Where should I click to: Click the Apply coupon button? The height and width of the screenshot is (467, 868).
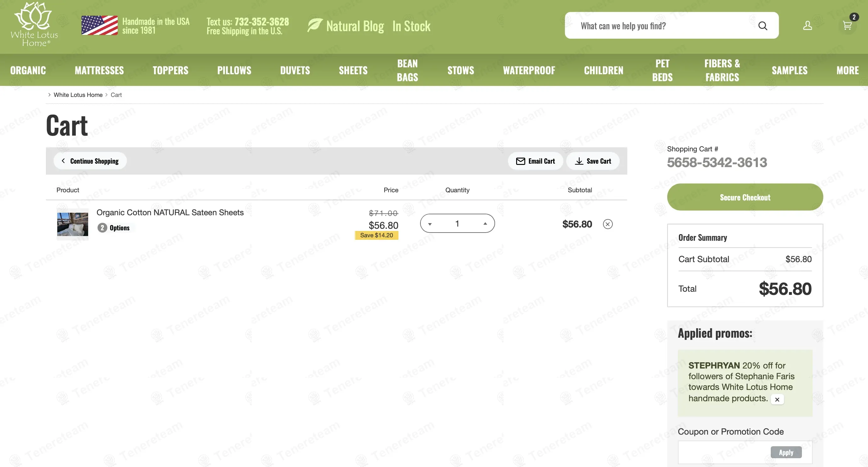(x=786, y=452)
